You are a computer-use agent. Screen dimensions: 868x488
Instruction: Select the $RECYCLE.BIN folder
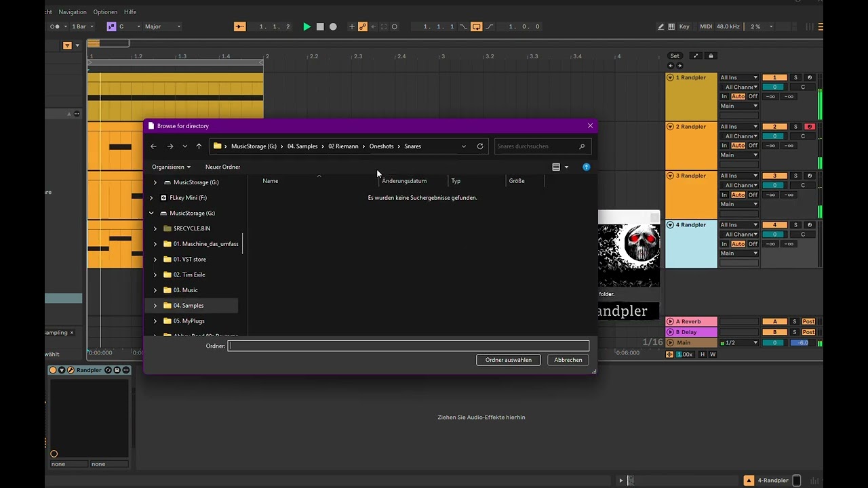tap(191, 228)
